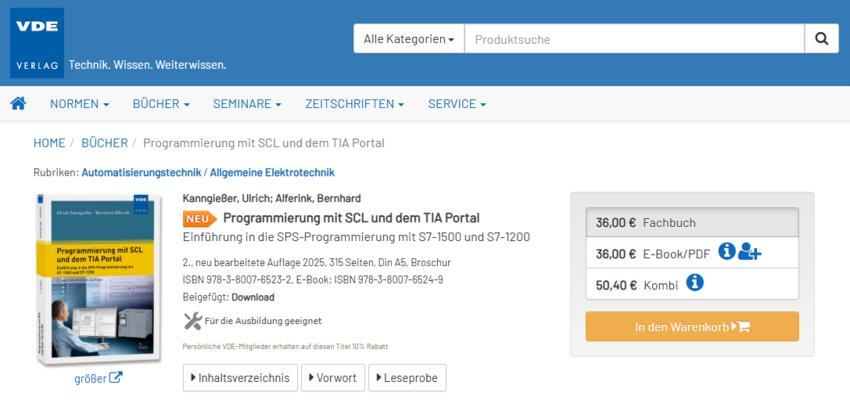850x407 pixels.
Task: Open the Kombi info icon
Action: tap(694, 282)
